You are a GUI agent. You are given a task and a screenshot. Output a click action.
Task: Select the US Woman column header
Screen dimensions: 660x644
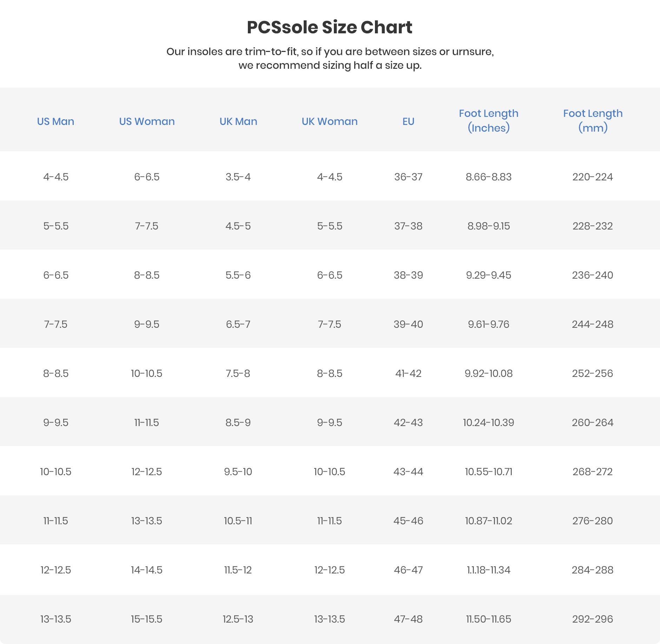pyautogui.click(x=147, y=121)
